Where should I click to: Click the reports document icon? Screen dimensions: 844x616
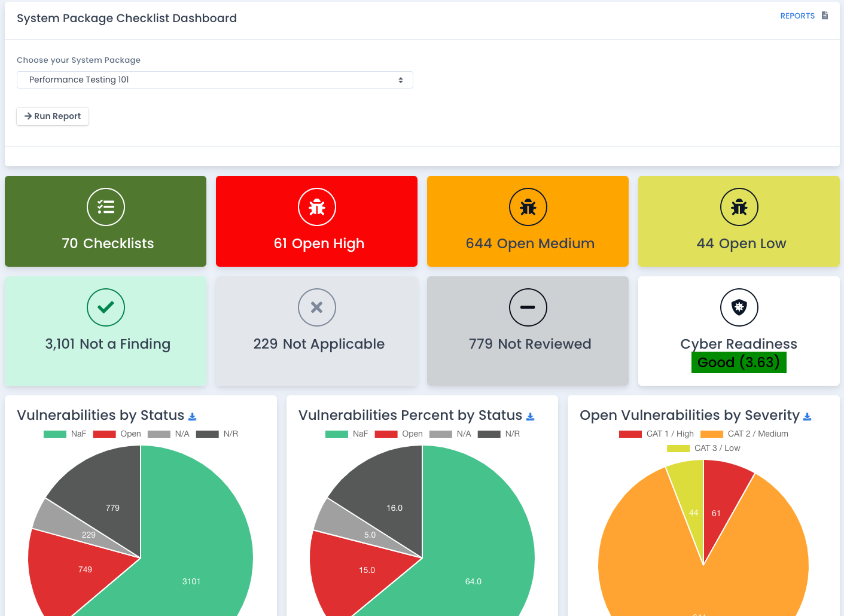[825, 16]
